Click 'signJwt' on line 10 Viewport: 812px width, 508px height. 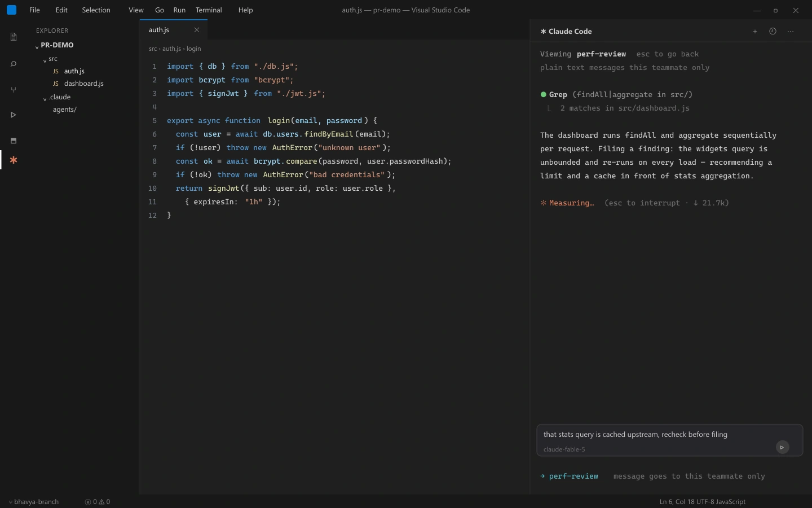tap(224, 189)
